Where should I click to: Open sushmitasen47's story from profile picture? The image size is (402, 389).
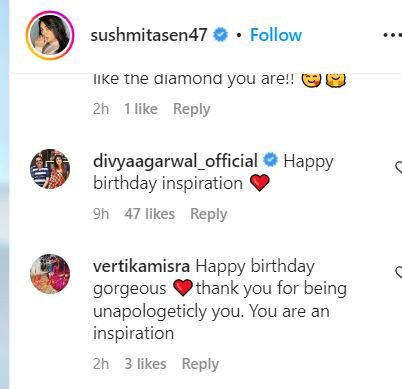tap(50, 35)
